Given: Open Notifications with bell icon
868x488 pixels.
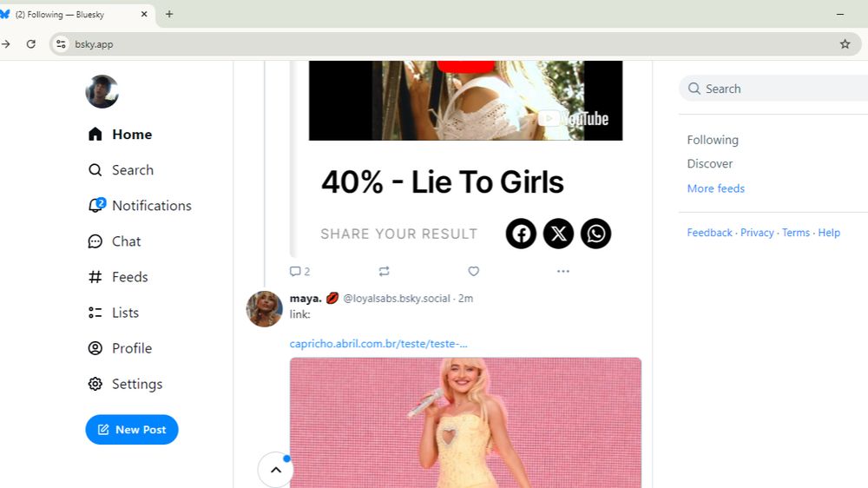Looking at the screenshot, I should tap(140, 206).
